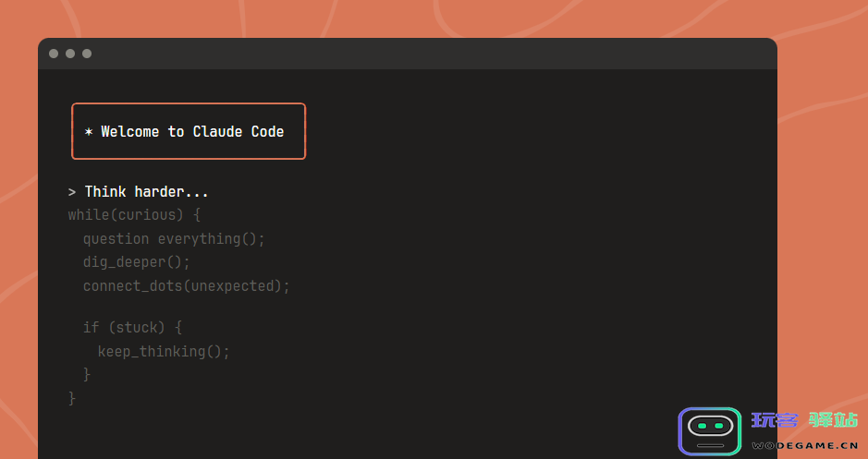The image size is (868, 459).
Task: Click the purple "玩客" watermark text
Action: click(x=775, y=420)
